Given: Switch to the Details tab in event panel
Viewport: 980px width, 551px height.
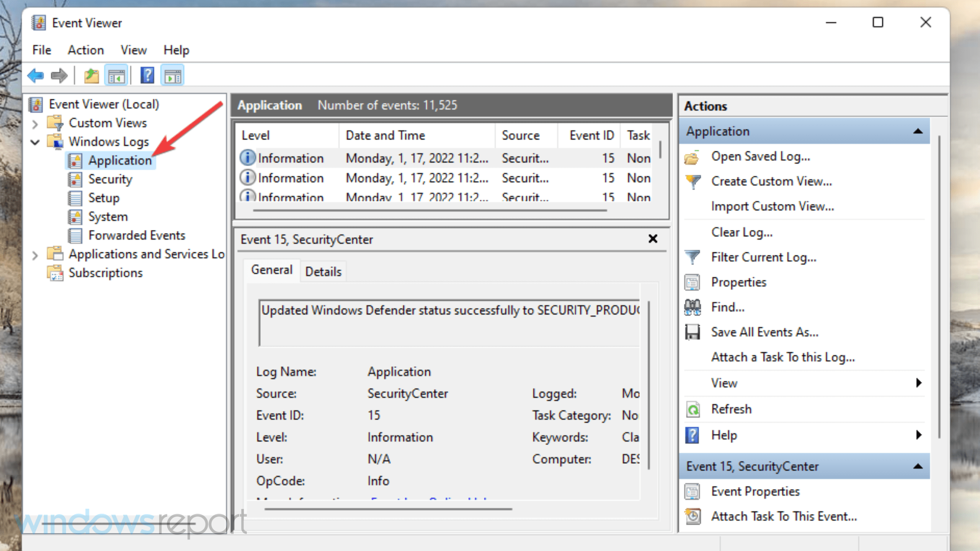Looking at the screenshot, I should click(x=323, y=271).
